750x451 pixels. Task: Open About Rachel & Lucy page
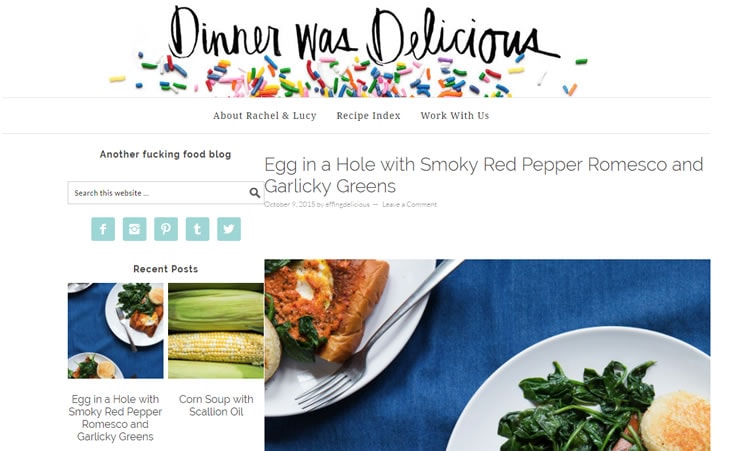click(265, 116)
